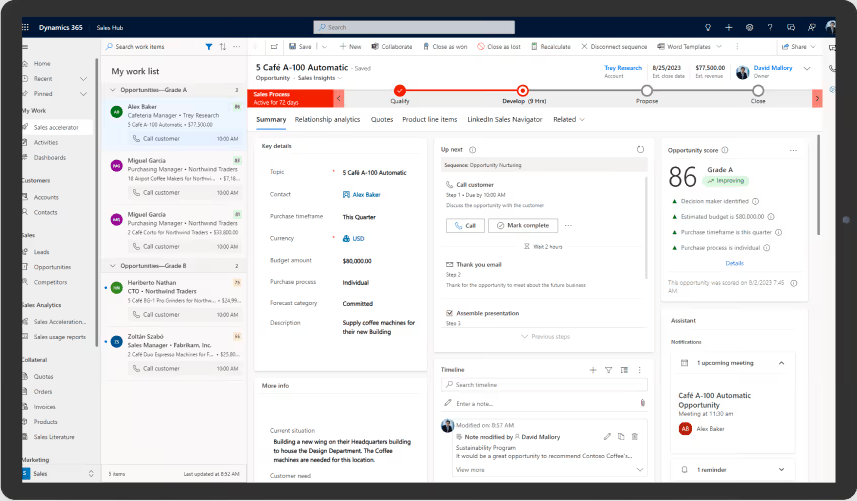This screenshot has height=501, width=857.
Task: Select the Qualify stage marker
Action: point(400,91)
